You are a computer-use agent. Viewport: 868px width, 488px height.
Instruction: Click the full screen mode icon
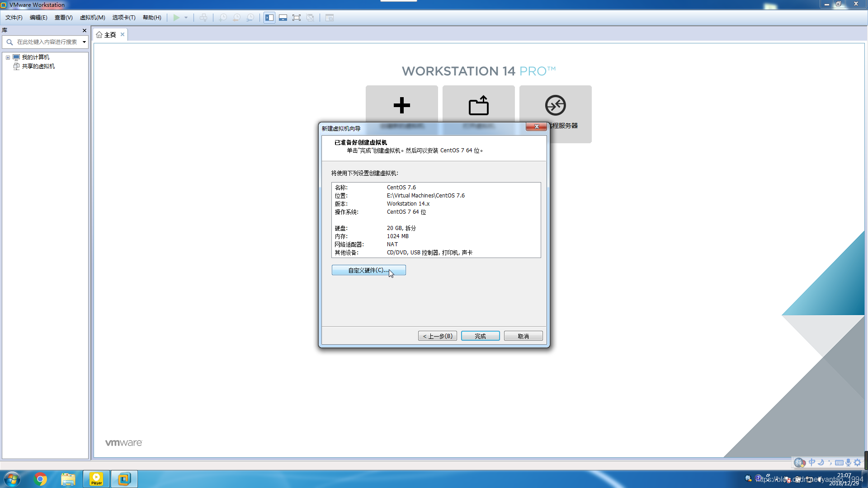tap(297, 18)
